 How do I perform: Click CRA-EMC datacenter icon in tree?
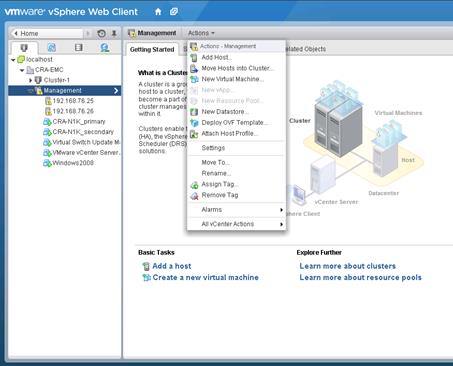[30, 70]
